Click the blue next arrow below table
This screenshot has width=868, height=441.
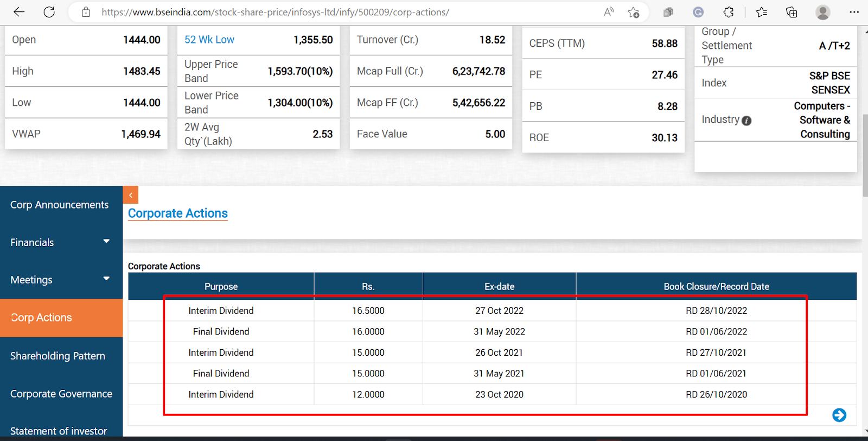[x=839, y=415]
